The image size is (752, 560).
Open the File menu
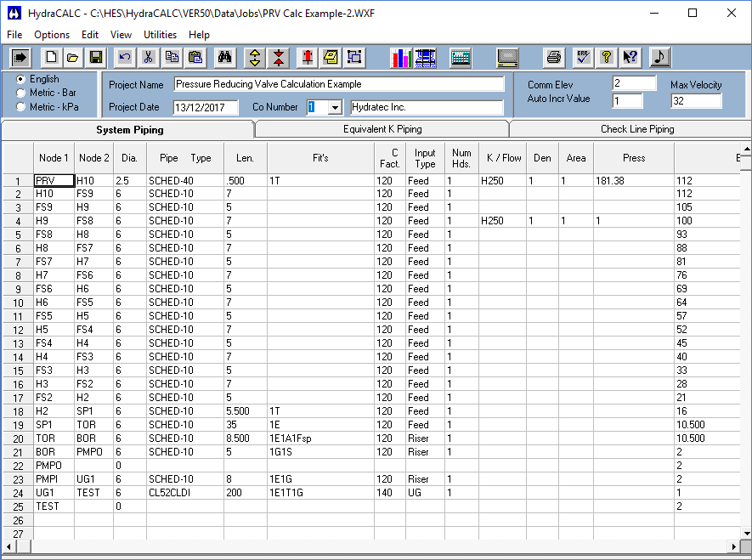[14, 35]
